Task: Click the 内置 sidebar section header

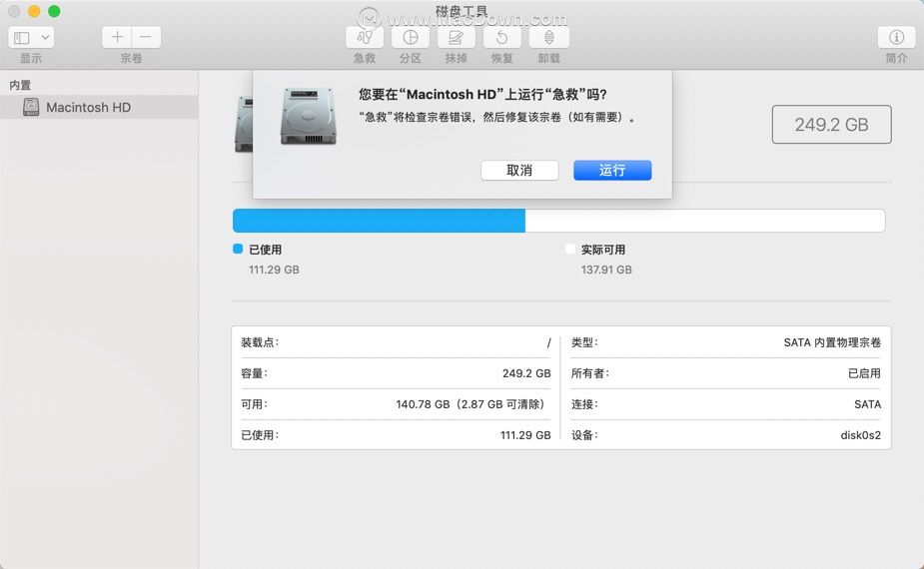Action: click(20, 85)
